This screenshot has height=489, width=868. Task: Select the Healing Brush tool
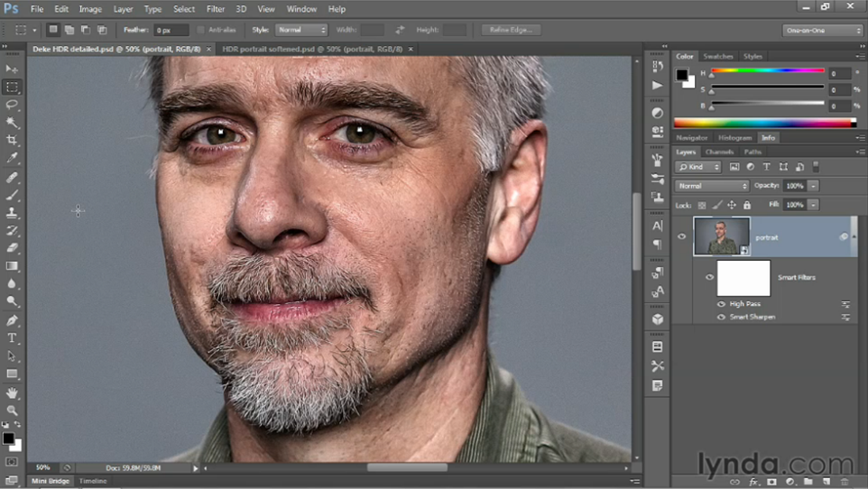pos(12,177)
